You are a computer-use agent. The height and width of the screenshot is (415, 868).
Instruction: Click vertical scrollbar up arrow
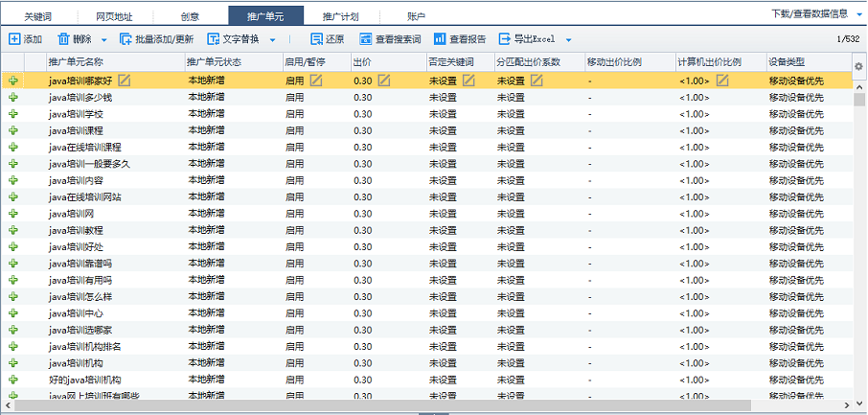pyautogui.click(x=859, y=87)
